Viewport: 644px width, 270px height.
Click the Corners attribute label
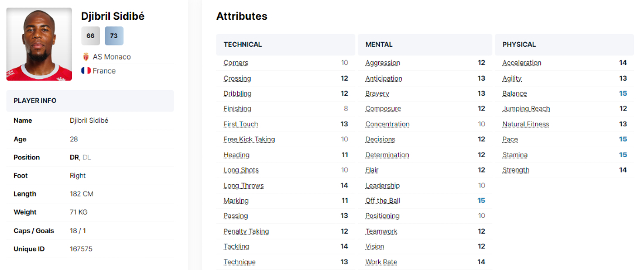click(236, 63)
